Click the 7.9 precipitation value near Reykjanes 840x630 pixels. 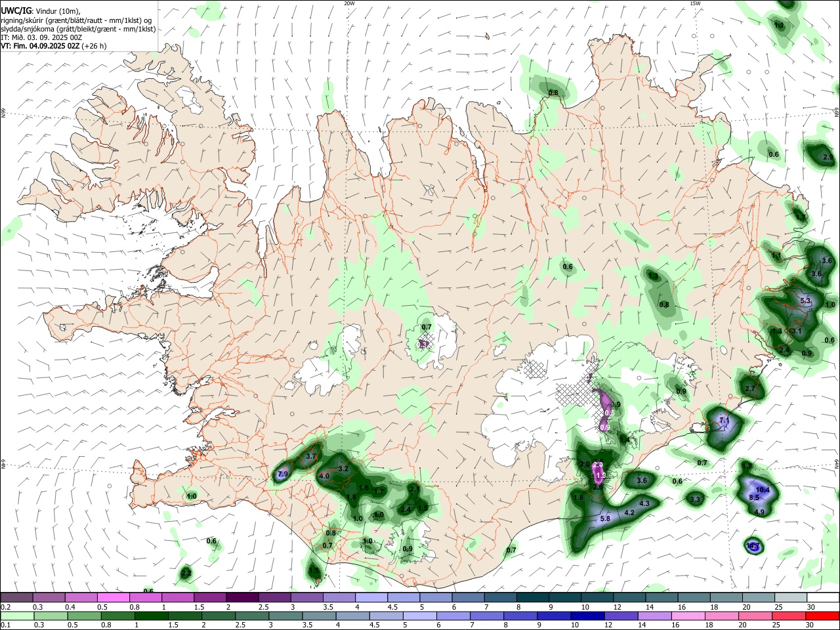point(283,474)
